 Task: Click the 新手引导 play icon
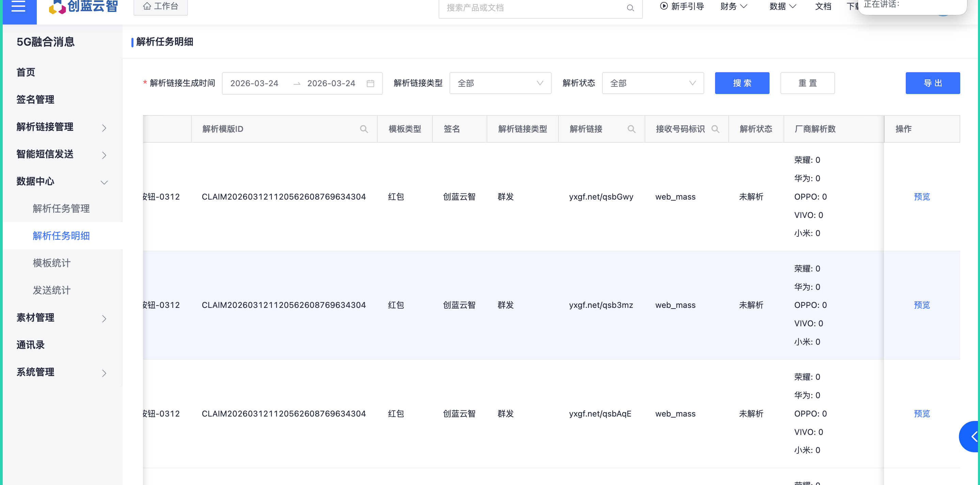(x=664, y=6)
